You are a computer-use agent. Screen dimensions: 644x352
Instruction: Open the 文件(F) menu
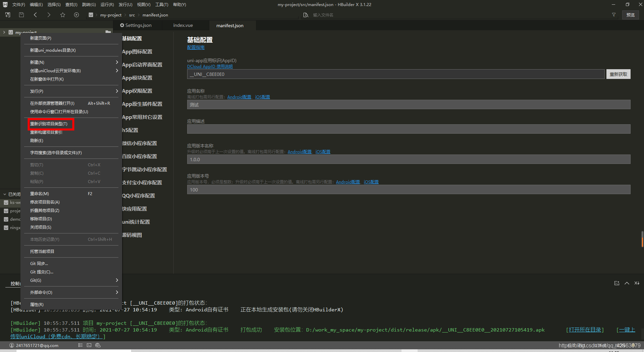(x=19, y=5)
